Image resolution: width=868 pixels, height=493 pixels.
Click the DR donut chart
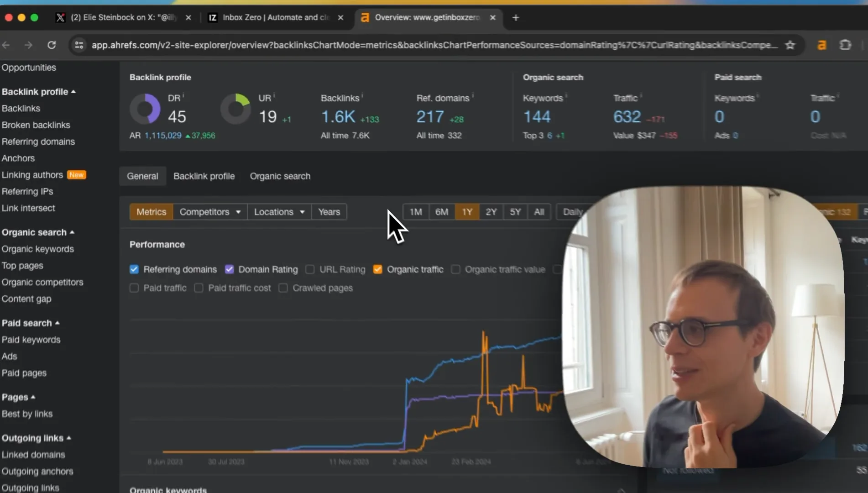coord(145,109)
